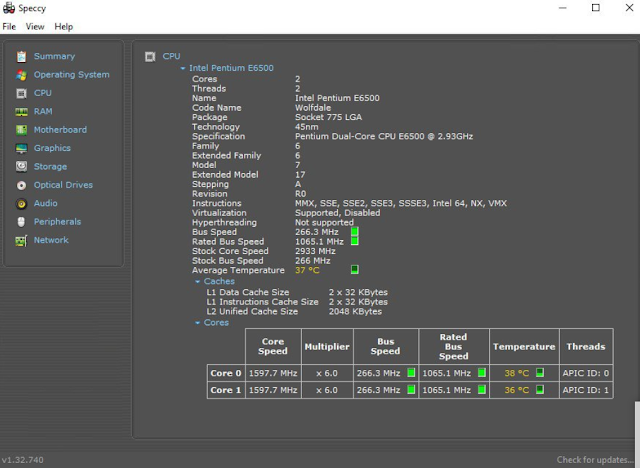View the Graphics section

point(52,148)
